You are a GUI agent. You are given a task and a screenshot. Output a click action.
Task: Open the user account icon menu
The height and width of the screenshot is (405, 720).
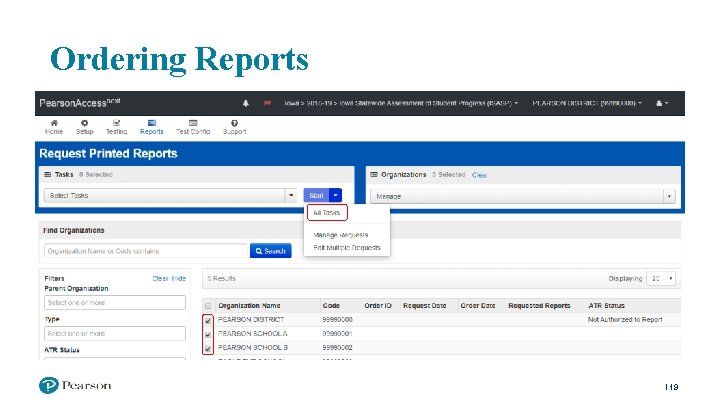click(662, 103)
